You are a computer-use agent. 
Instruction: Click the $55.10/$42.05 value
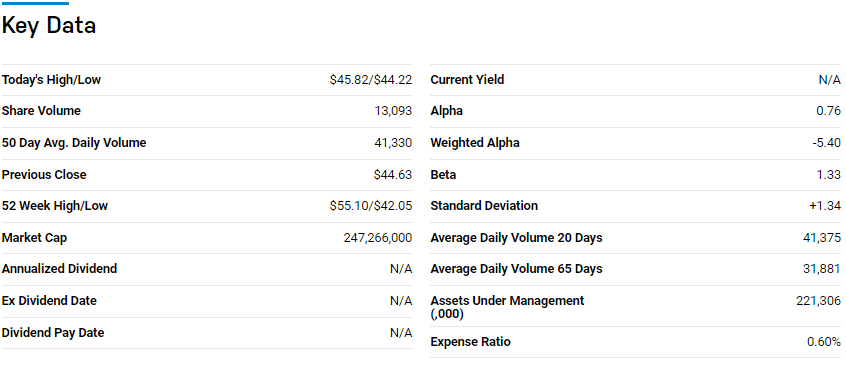tap(371, 206)
